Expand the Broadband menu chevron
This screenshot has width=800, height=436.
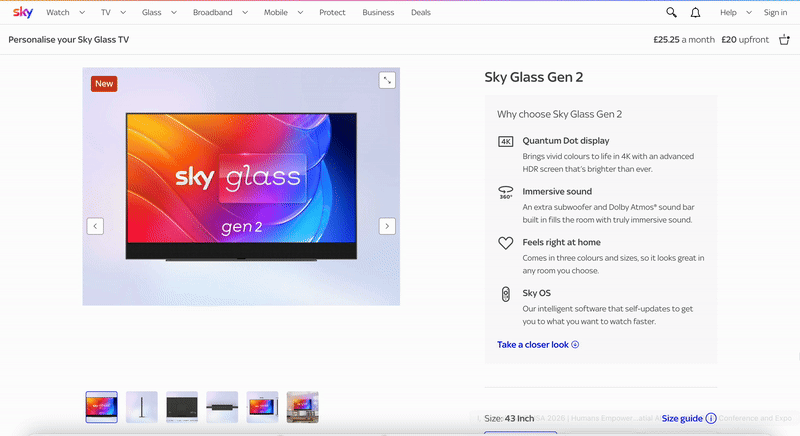tap(245, 12)
